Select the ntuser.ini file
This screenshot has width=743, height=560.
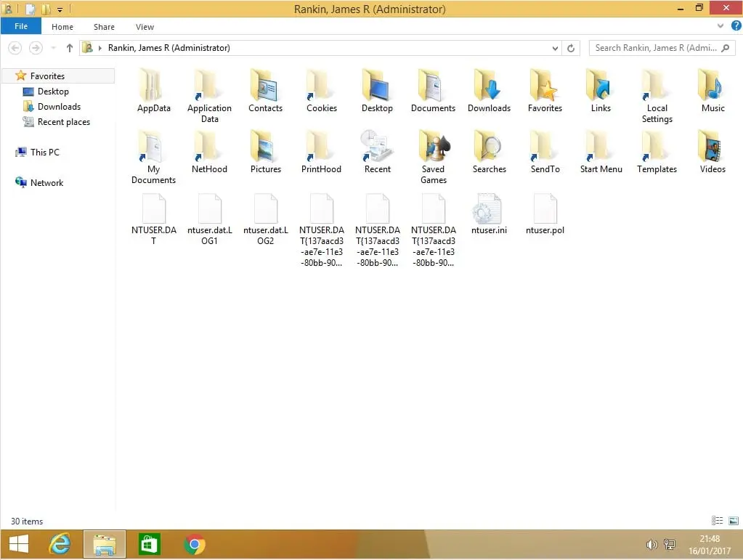point(489,214)
